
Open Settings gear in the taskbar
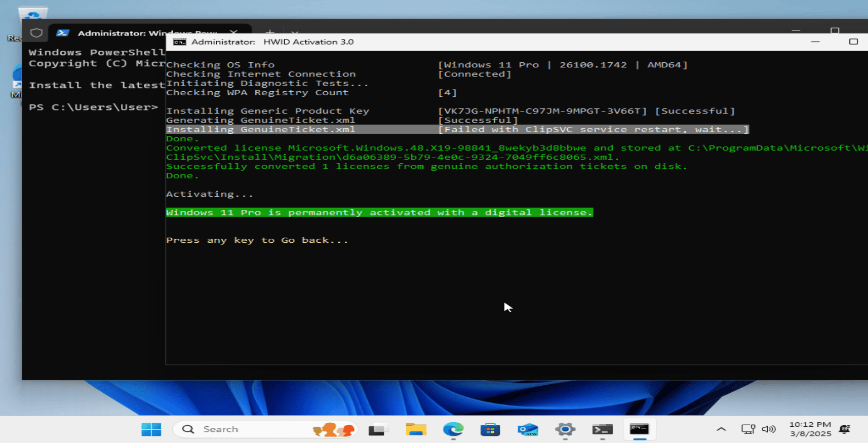(565, 430)
